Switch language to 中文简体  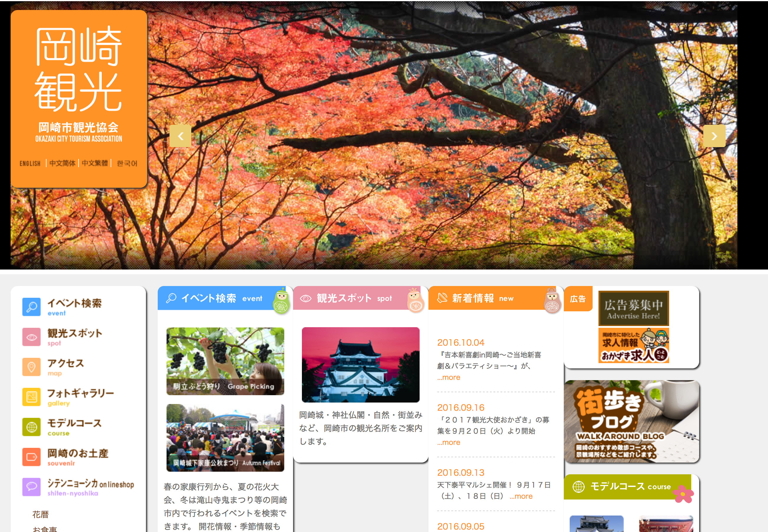coord(62,163)
